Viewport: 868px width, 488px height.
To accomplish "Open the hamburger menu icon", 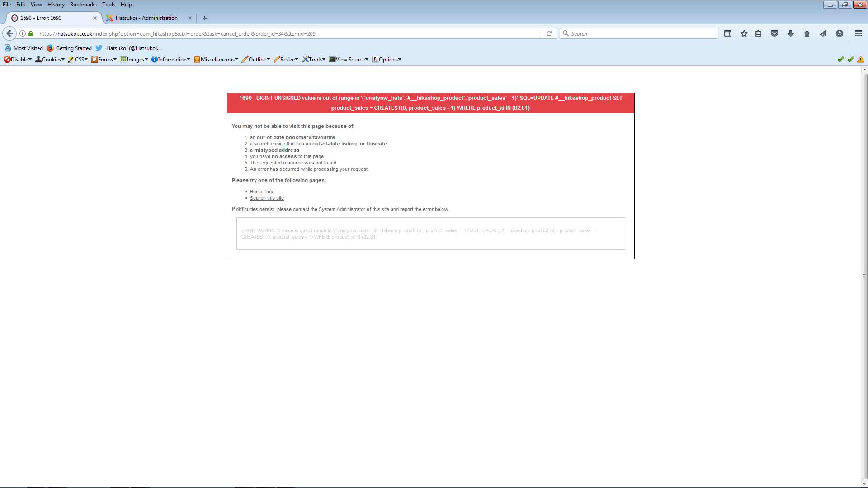I will click(x=858, y=33).
